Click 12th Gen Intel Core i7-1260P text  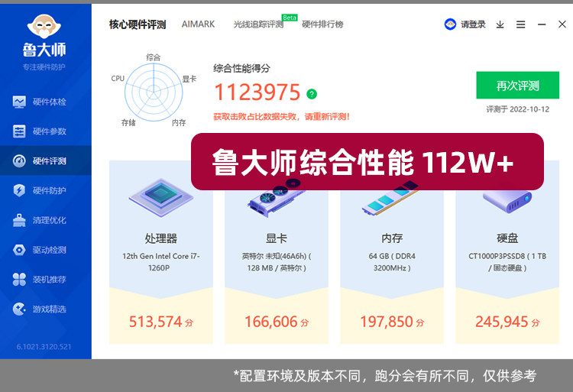(160, 262)
